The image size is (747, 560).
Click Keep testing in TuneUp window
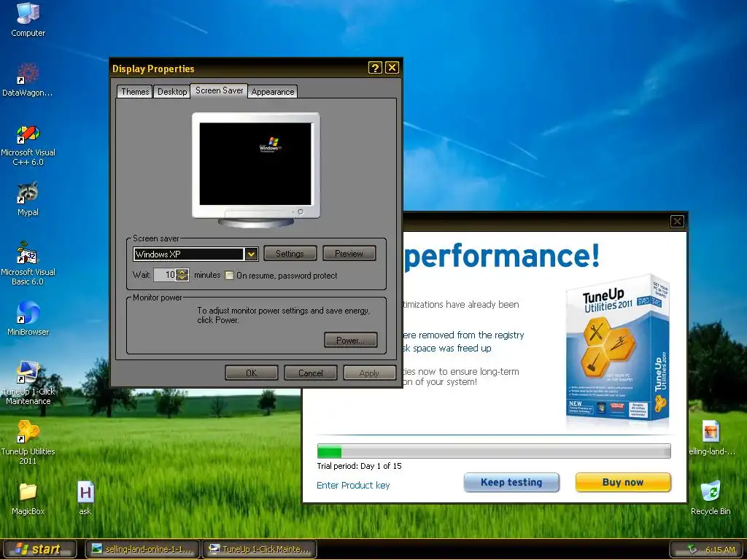[511, 483]
